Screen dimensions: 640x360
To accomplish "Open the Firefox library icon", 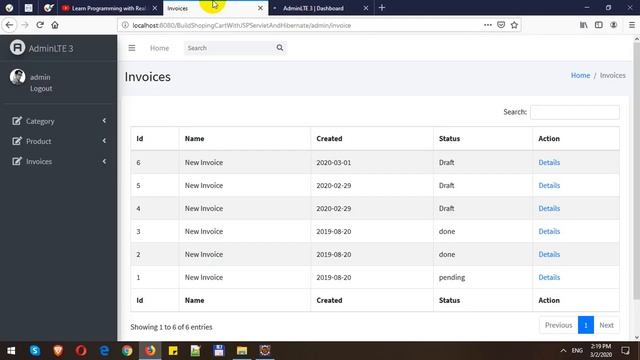I will click(x=584, y=25).
